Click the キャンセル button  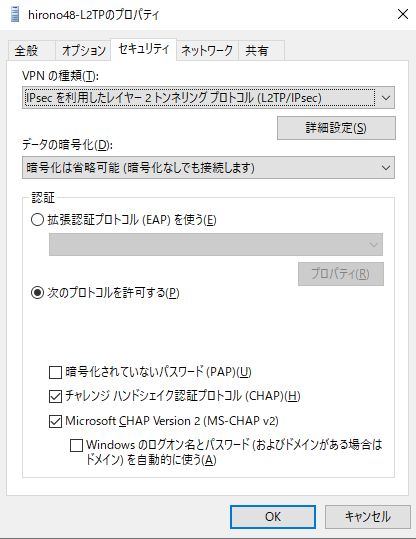(368, 517)
